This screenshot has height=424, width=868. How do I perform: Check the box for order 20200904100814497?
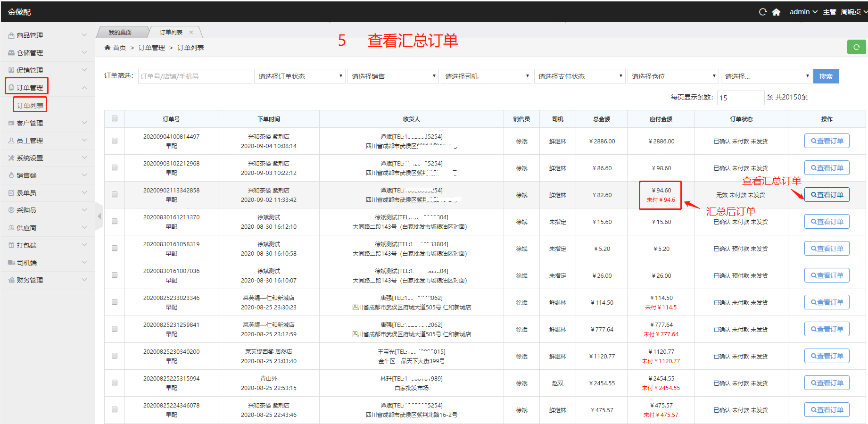115,141
